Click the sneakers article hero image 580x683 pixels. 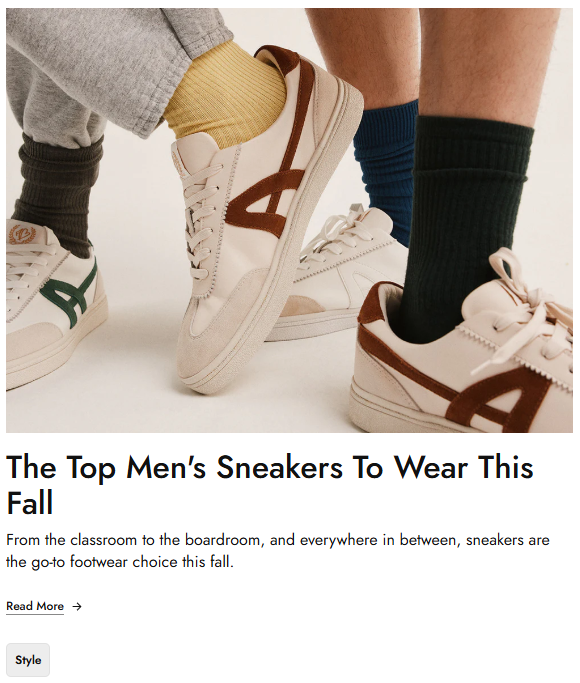pyautogui.click(x=289, y=220)
